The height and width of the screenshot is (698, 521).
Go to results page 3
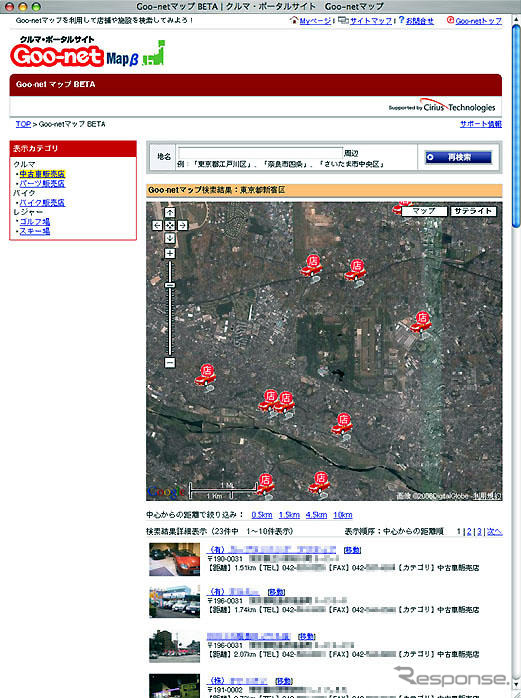point(480,532)
